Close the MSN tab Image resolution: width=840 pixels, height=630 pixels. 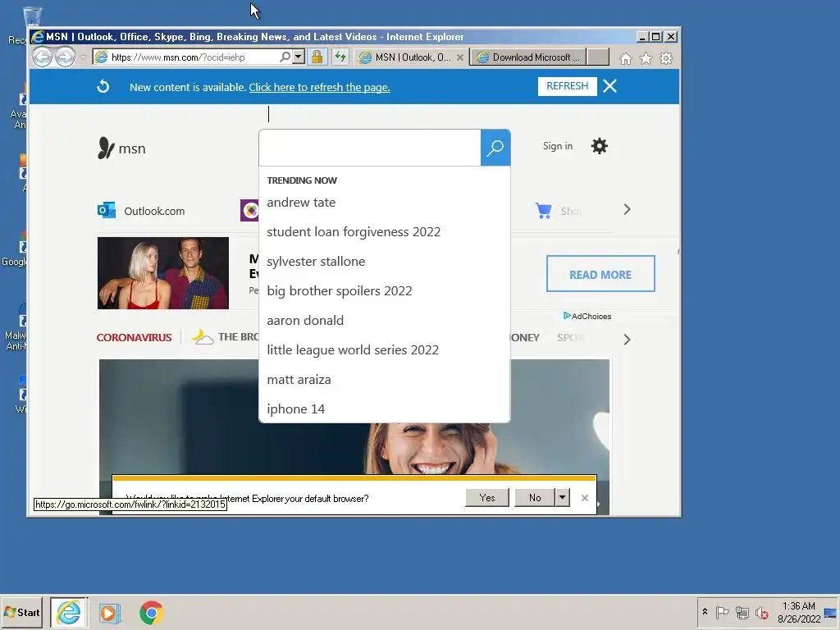point(459,57)
